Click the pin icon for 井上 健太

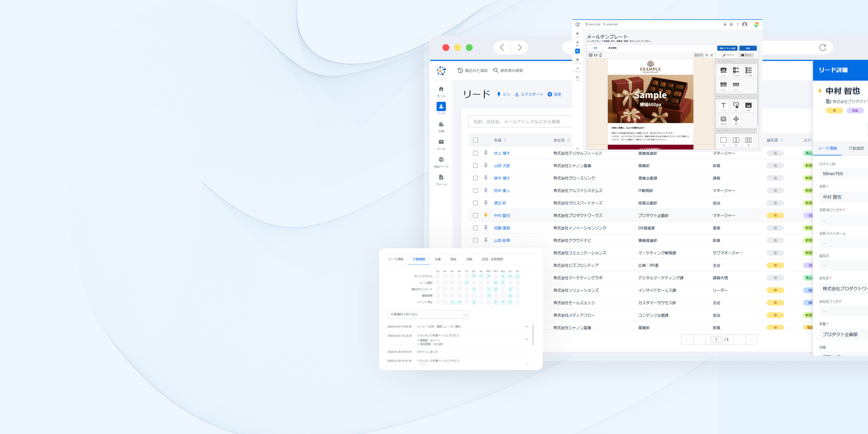(x=486, y=153)
